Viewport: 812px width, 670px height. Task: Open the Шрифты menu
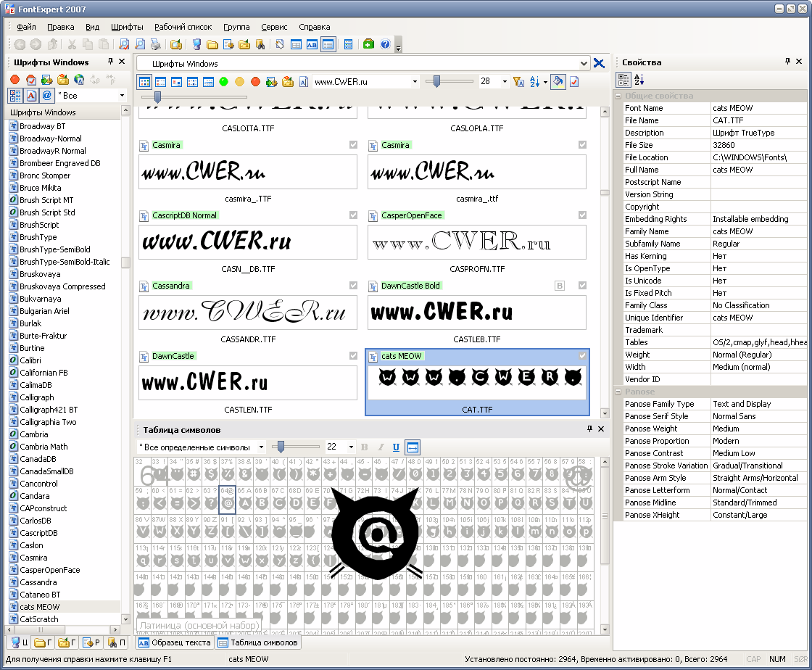(127, 27)
